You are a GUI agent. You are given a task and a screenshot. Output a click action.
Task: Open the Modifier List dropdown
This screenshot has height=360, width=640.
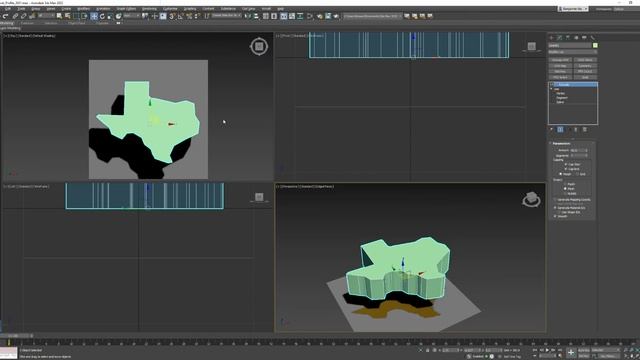[x=573, y=52]
